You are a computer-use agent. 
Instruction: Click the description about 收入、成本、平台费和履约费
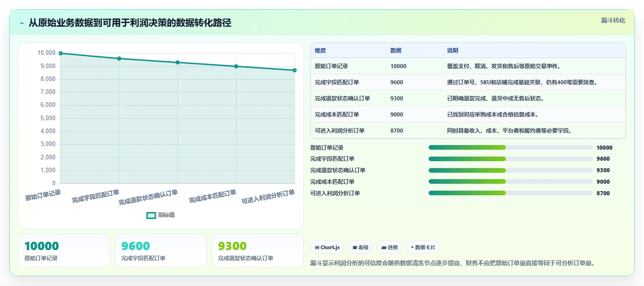pyautogui.click(x=509, y=131)
